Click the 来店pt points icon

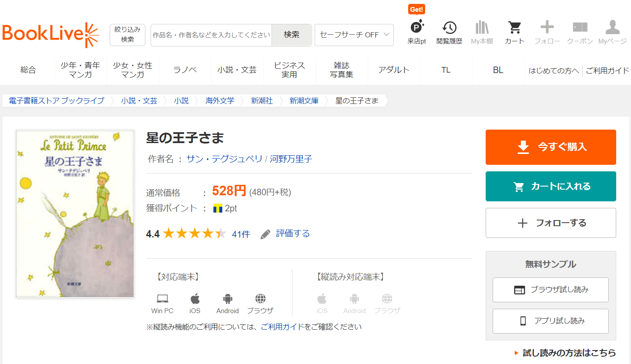pos(416,28)
